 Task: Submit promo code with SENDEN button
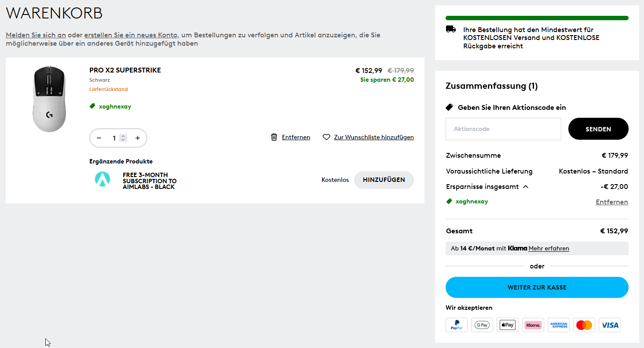pos(598,129)
